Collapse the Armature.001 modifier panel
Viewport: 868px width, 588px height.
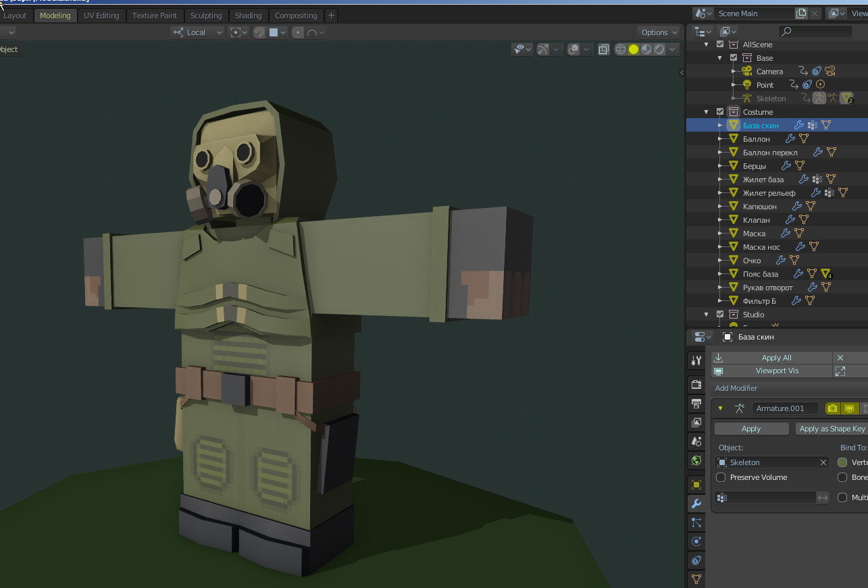click(721, 408)
